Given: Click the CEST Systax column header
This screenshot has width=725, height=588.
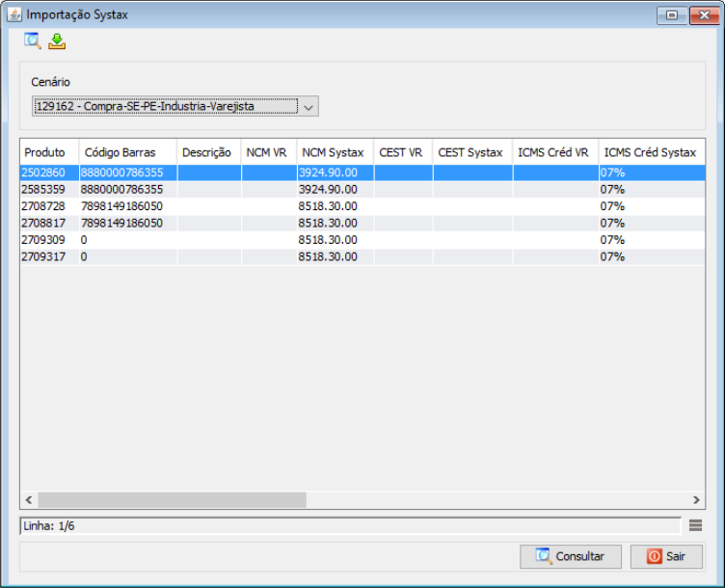Looking at the screenshot, I should pyautogui.click(x=472, y=152).
